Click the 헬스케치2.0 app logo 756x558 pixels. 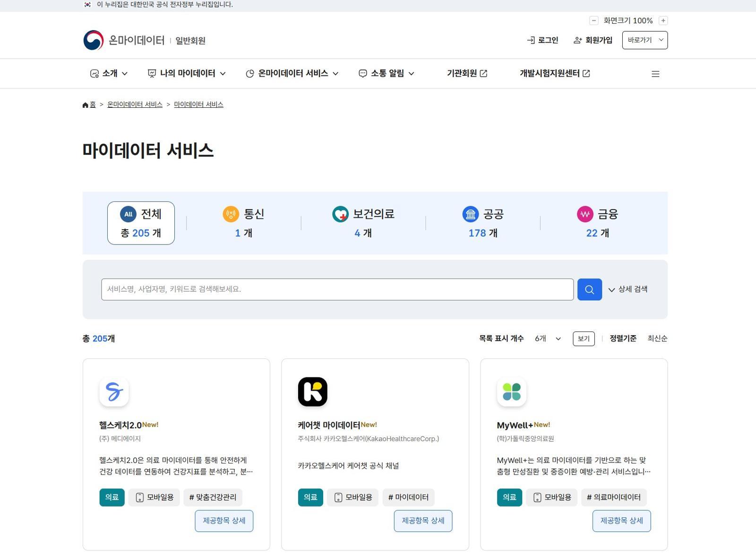[114, 392]
